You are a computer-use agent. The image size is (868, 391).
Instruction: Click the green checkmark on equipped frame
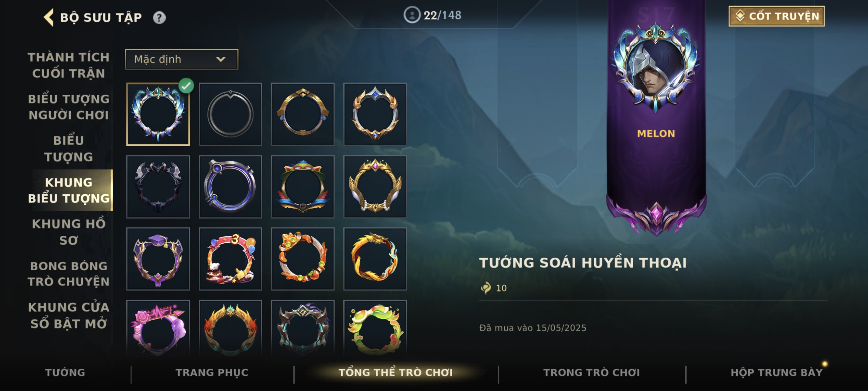(186, 86)
